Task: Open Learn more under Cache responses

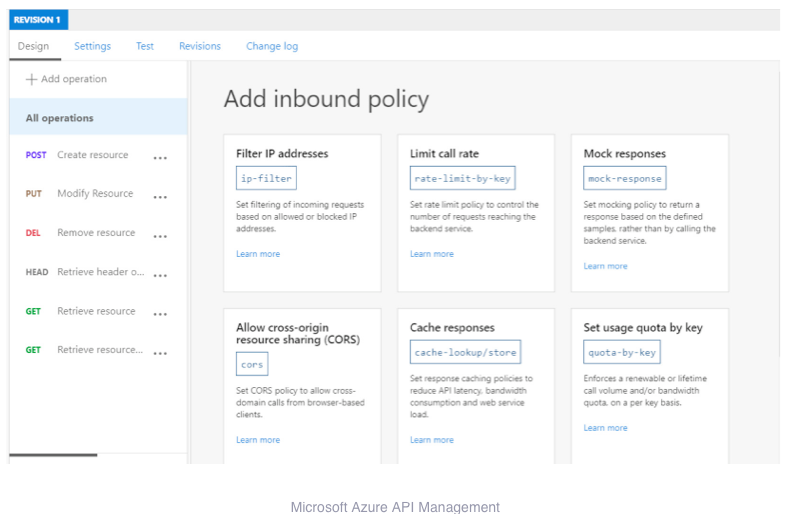Action: pyautogui.click(x=432, y=440)
